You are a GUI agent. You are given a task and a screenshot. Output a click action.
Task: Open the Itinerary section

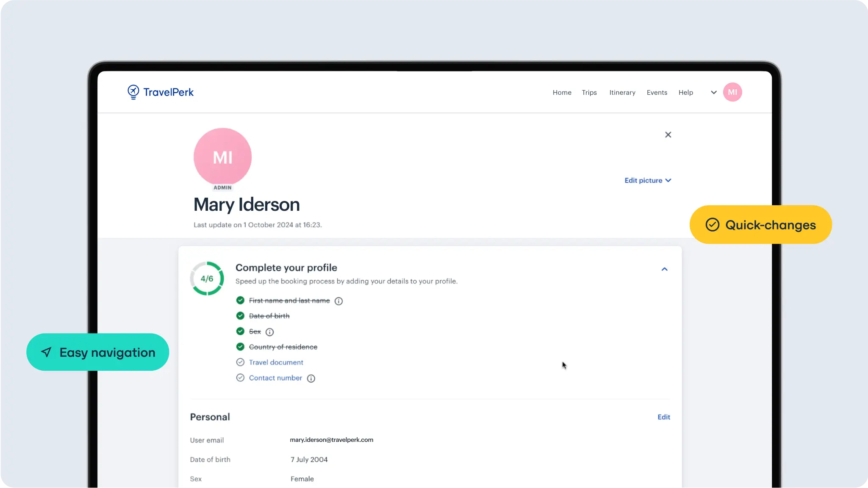click(622, 92)
